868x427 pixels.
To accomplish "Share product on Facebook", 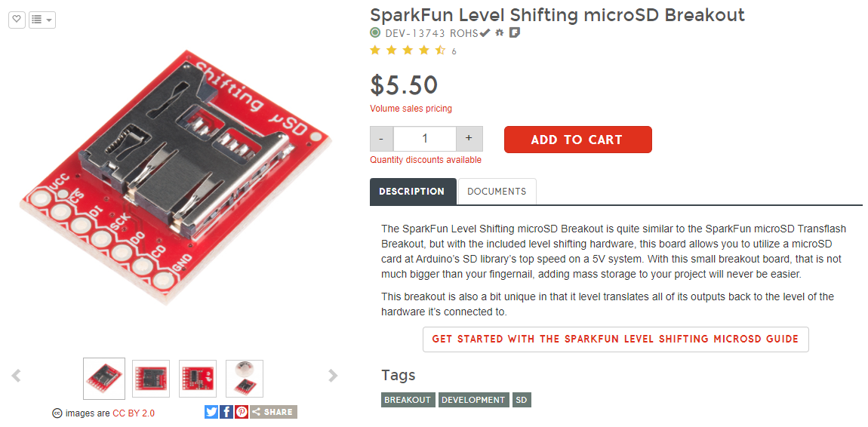I will pyautogui.click(x=226, y=412).
